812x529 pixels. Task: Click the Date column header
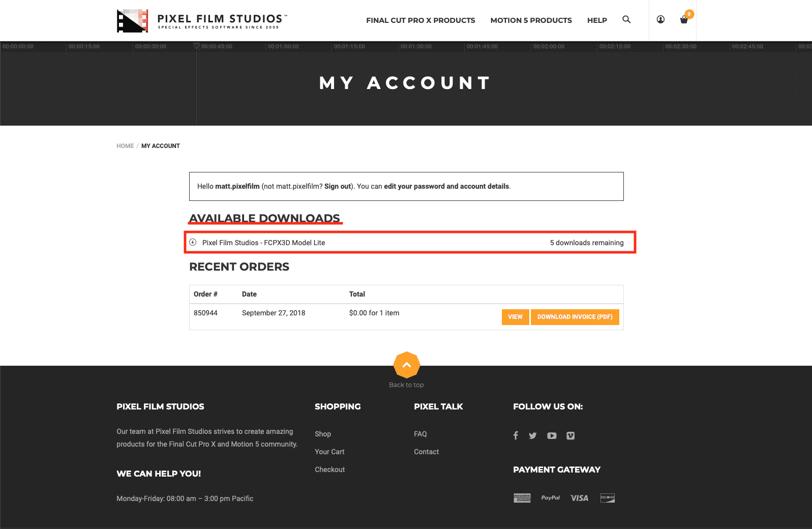249,294
